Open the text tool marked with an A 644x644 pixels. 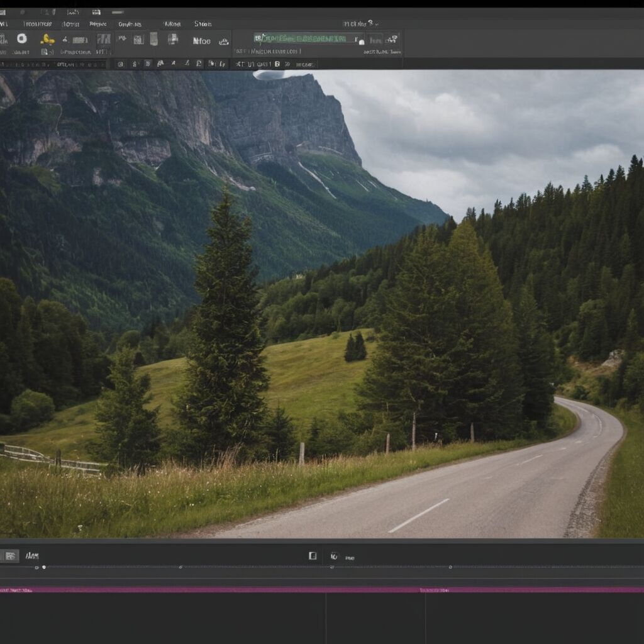pos(160,63)
